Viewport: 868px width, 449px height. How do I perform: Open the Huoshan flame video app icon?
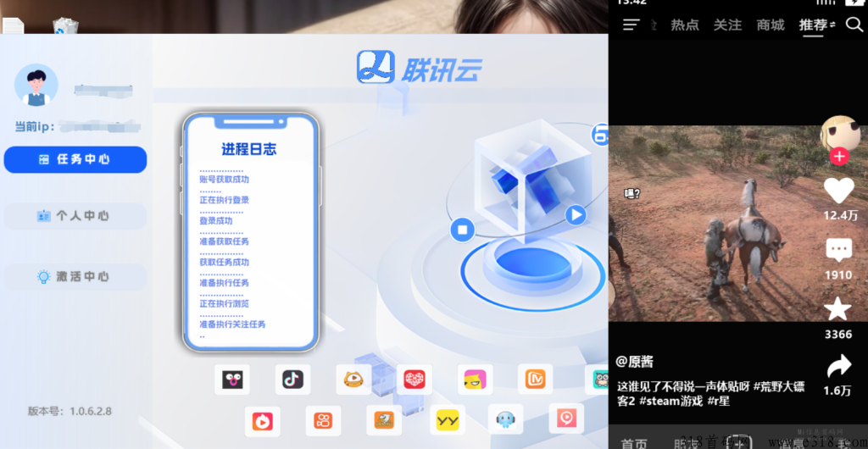tap(262, 419)
